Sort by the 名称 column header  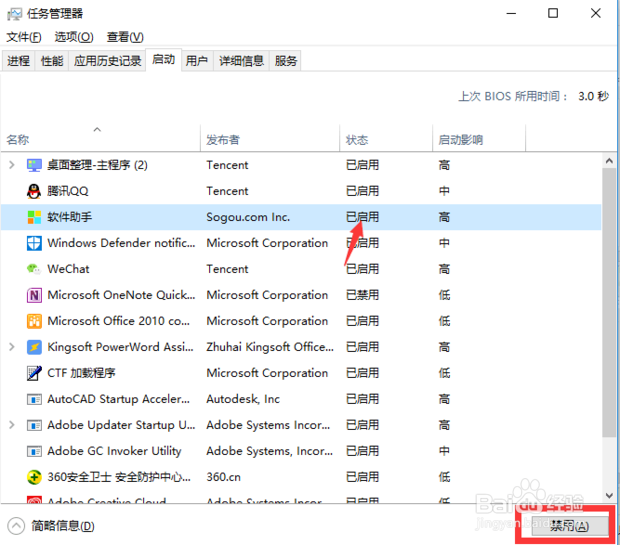[x=100, y=138]
